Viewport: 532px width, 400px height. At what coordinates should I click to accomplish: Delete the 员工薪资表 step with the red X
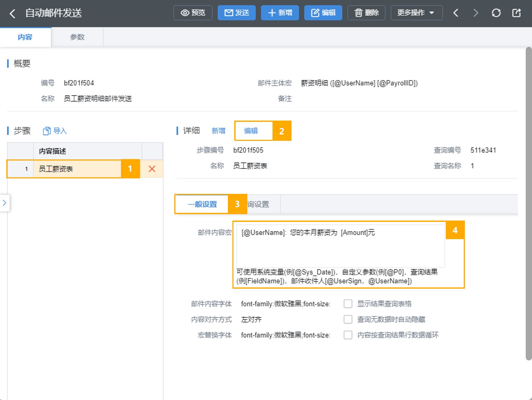(152, 169)
